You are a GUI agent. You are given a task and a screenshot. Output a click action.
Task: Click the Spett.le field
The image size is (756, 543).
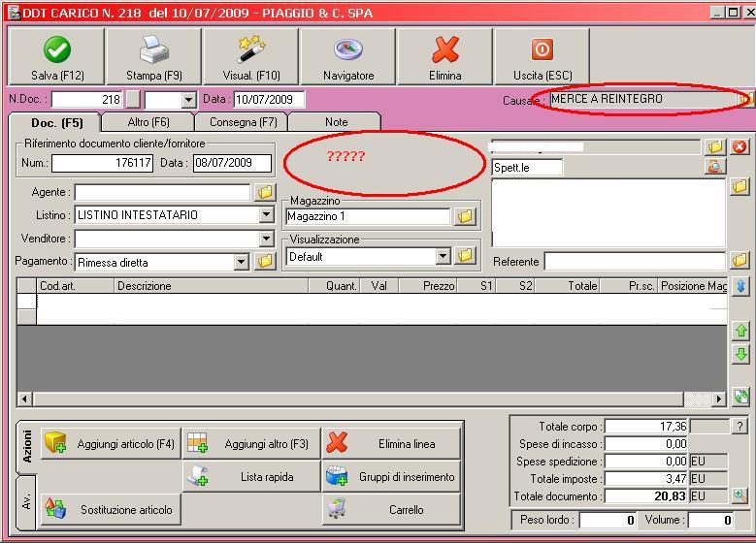click(x=527, y=167)
